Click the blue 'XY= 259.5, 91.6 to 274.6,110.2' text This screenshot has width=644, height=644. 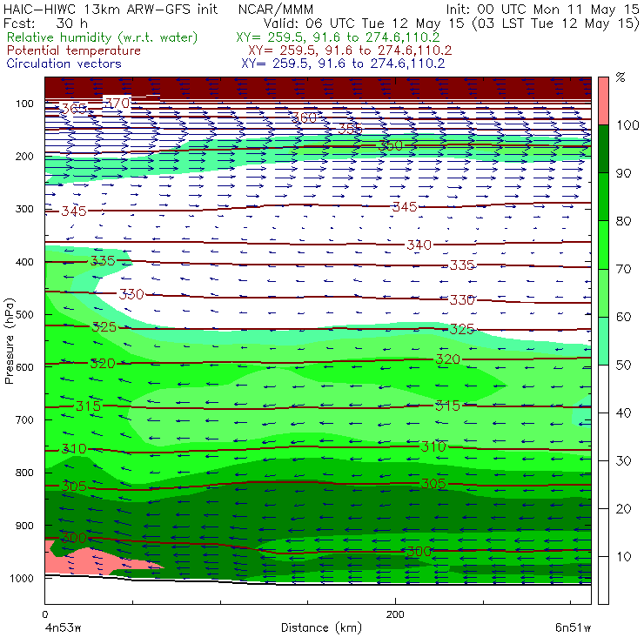tap(343, 64)
